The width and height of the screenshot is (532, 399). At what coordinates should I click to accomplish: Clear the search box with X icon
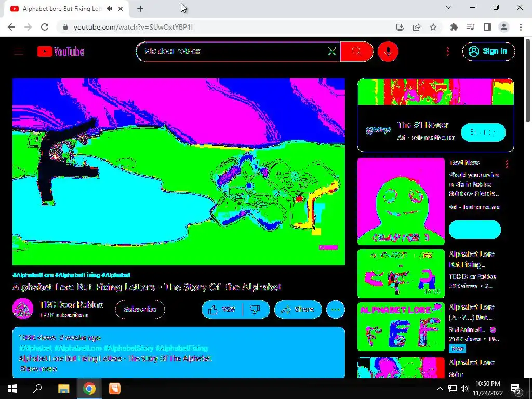point(332,51)
